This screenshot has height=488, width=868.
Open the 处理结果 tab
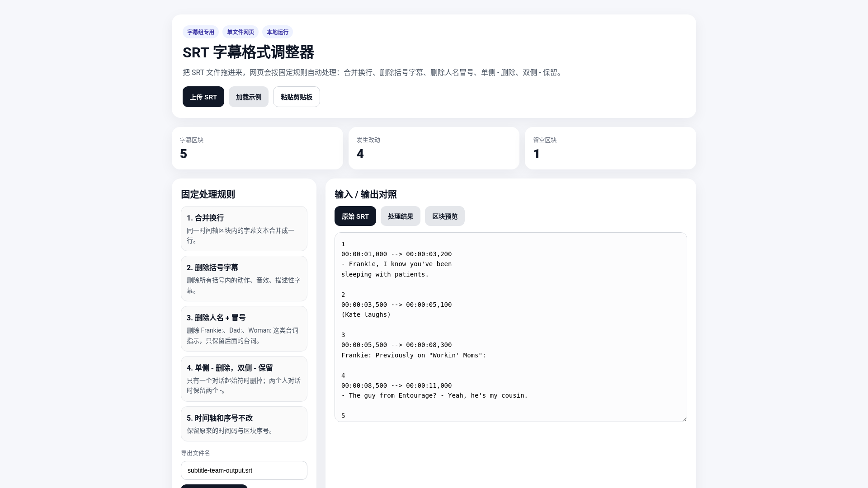tap(400, 216)
